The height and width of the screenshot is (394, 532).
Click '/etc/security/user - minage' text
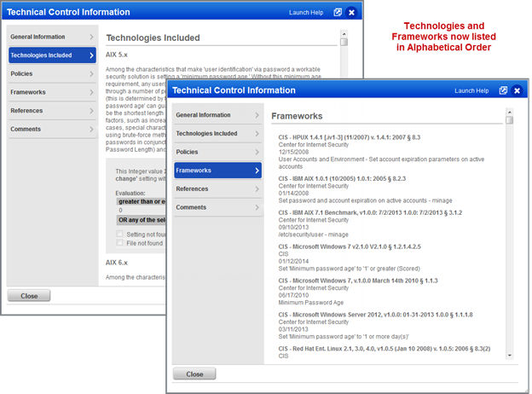(313, 235)
